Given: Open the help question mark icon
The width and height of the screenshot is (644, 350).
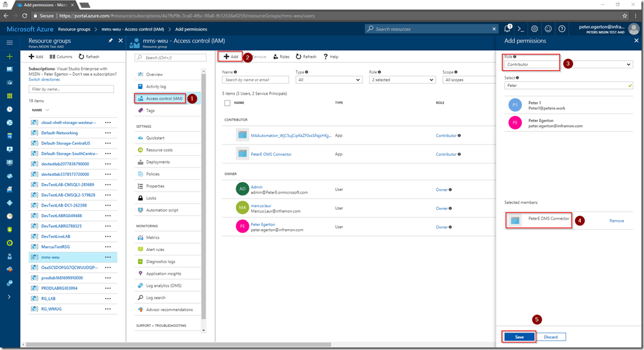Looking at the screenshot, I should click(x=562, y=29).
